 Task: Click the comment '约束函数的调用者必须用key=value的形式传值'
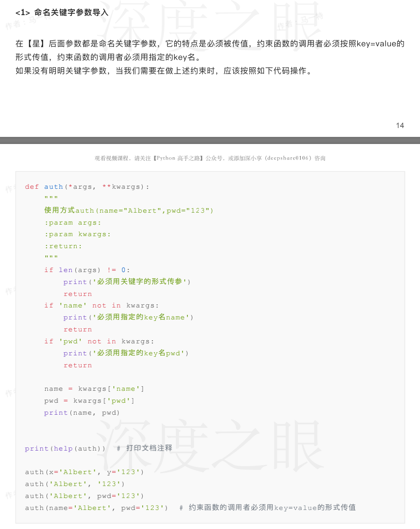click(272, 507)
